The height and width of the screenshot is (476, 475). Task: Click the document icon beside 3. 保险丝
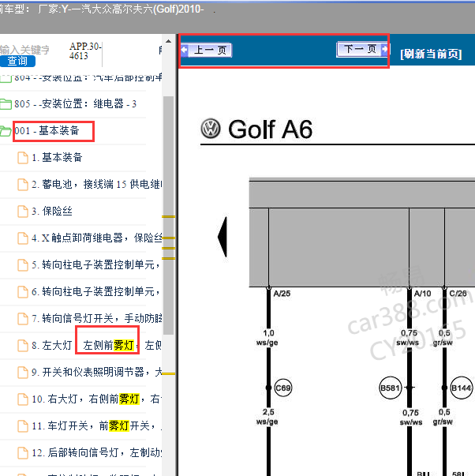click(23, 212)
